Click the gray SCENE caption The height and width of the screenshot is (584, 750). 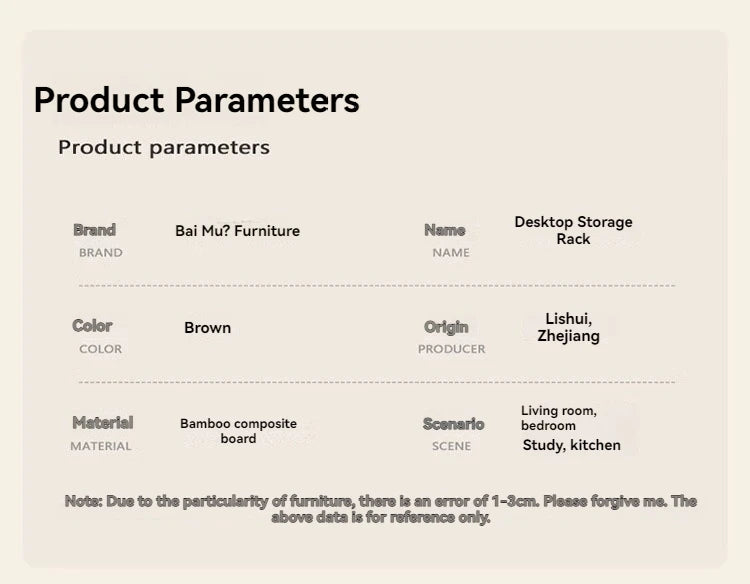[452, 446]
